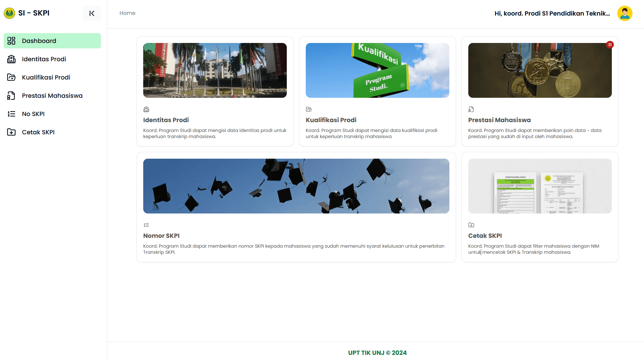This screenshot has height=361, width=644.
Task: Click the building icon on Identitas Prodi card
Action: click(x=146, y=109)
